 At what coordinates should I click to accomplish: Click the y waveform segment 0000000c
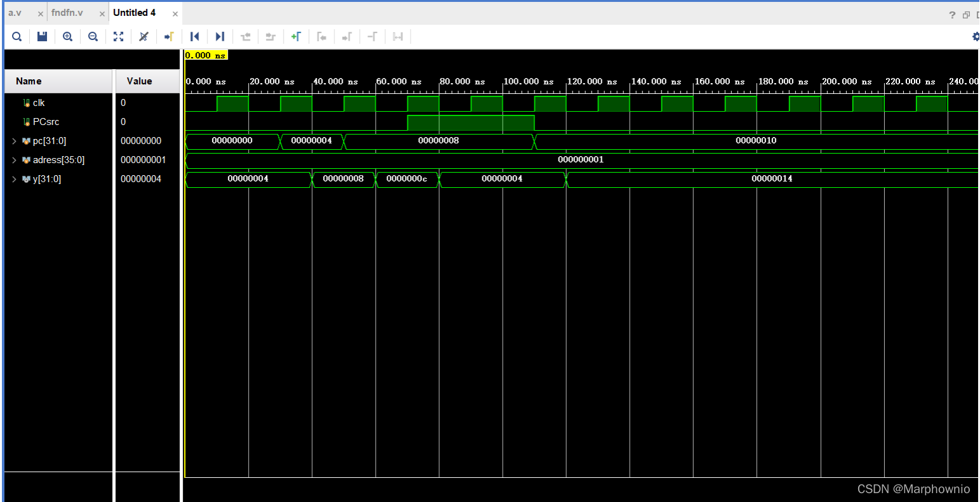[x=407, y=179]
